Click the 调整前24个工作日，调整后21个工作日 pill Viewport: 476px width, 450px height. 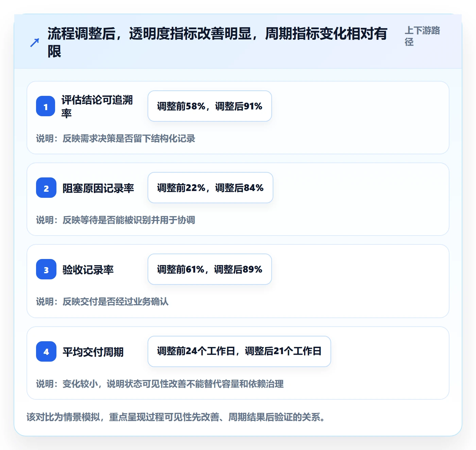(239, 351)
